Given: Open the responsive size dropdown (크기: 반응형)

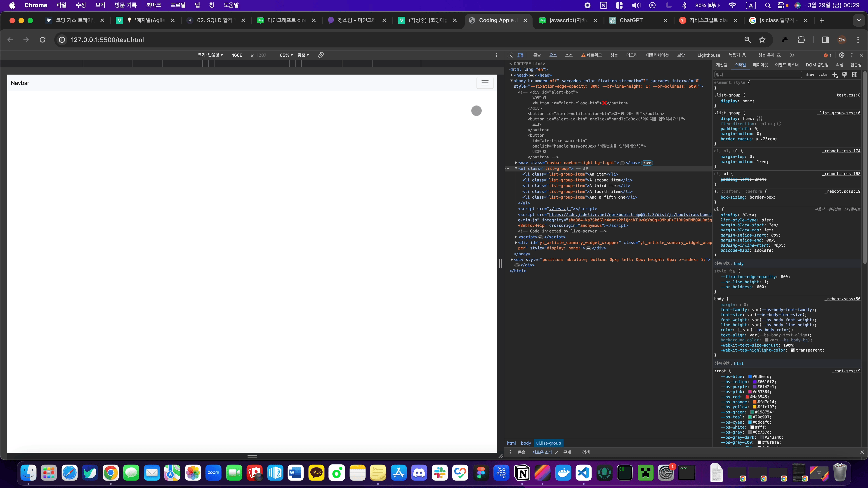Looking at the screenshot, I should coord(210,55).
